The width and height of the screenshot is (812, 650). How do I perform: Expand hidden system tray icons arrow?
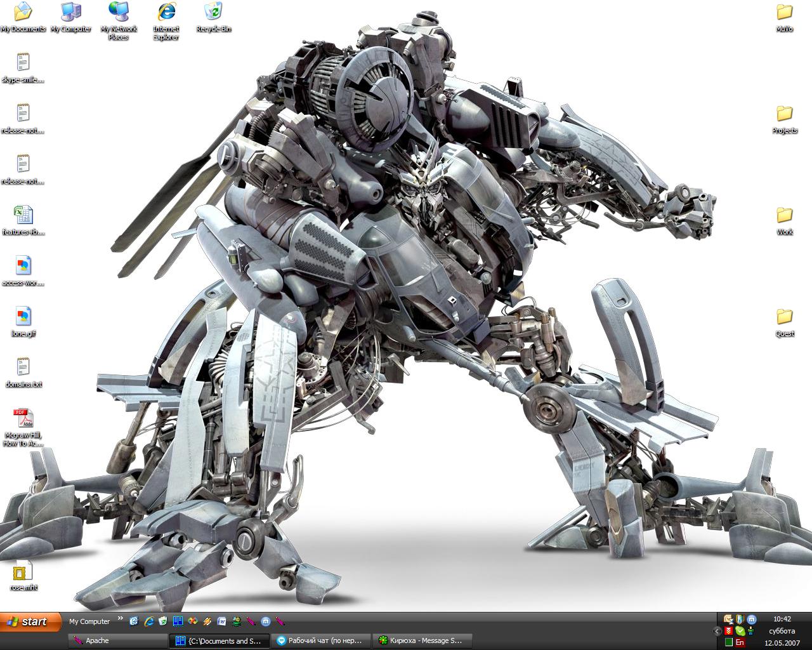coord(717,631)
